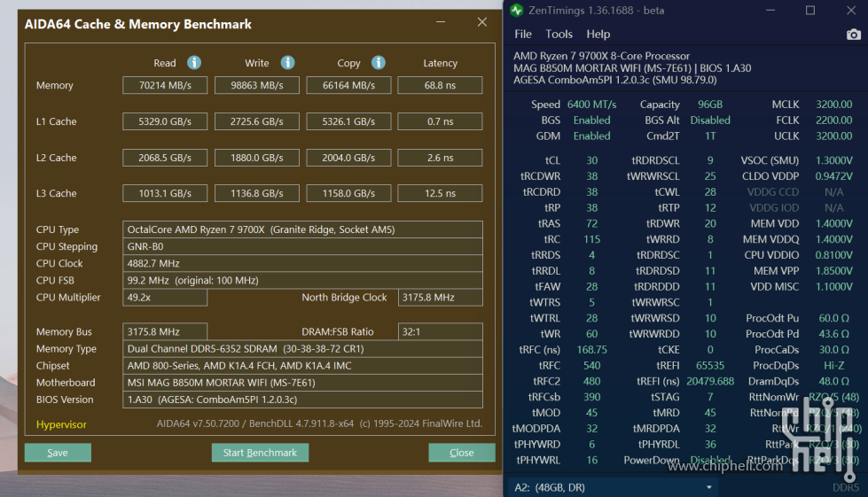Take a ZenTimings screenshot with the camera icon
Image resolution: width=868 pixels, height=497 pixels.
point(854,35)
